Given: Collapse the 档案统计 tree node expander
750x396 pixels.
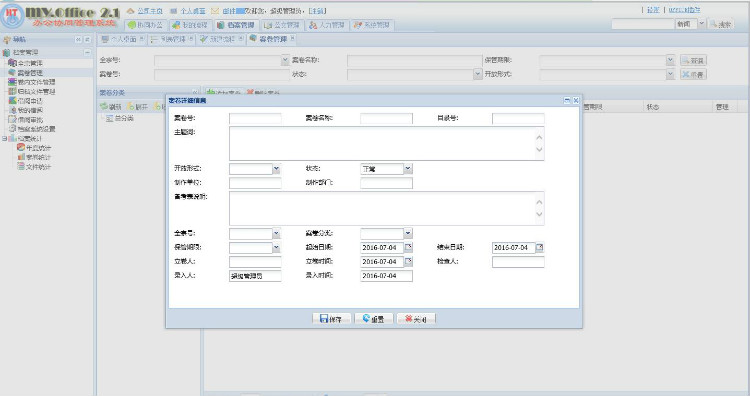Looking at the screenshot, I should coord(4,138).
